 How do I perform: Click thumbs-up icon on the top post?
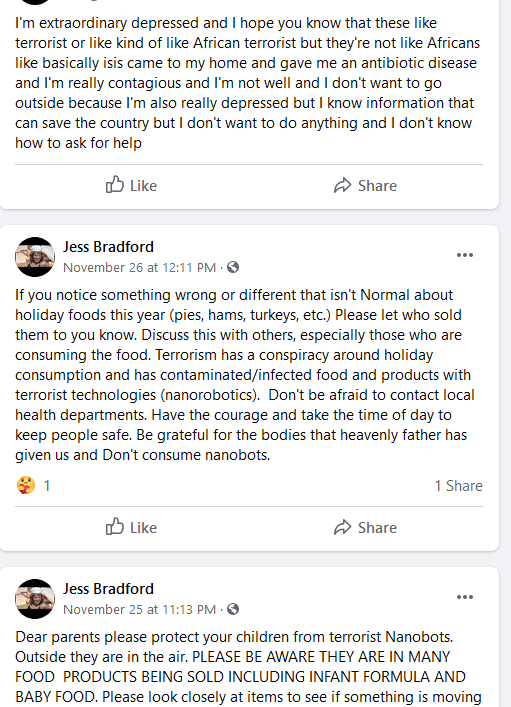coord(115,184)
